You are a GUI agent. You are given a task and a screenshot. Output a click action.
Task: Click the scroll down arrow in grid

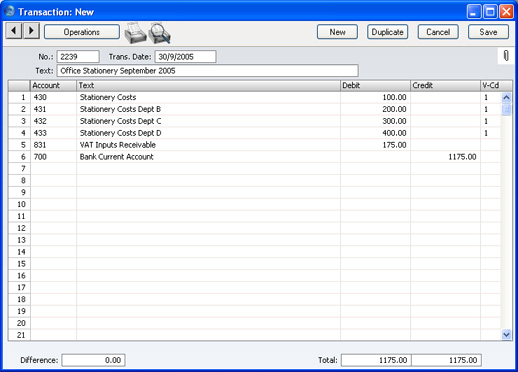pos(506,334)
